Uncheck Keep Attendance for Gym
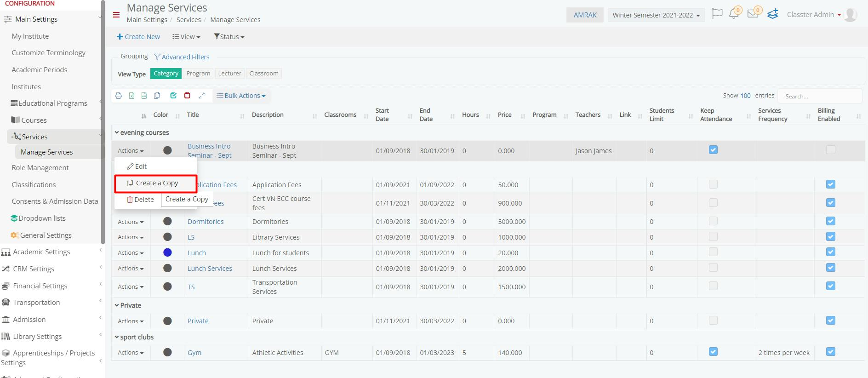868x378 pixels. (713, 352)
